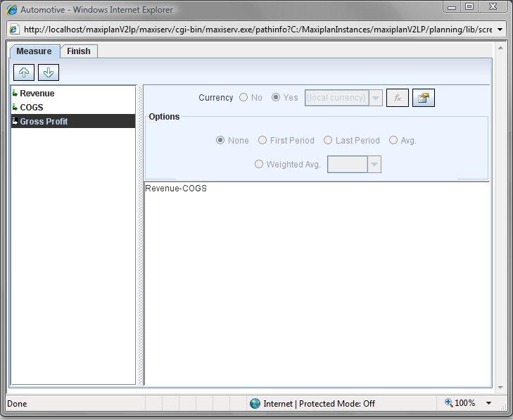513x420 pixels.
Task: Select COGS in the measure list
Action: 31,108
